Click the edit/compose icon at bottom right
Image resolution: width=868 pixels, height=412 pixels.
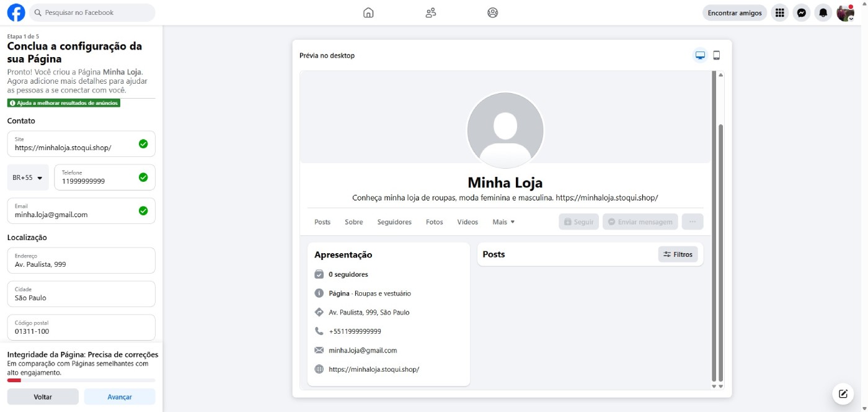tap(843, 393)
